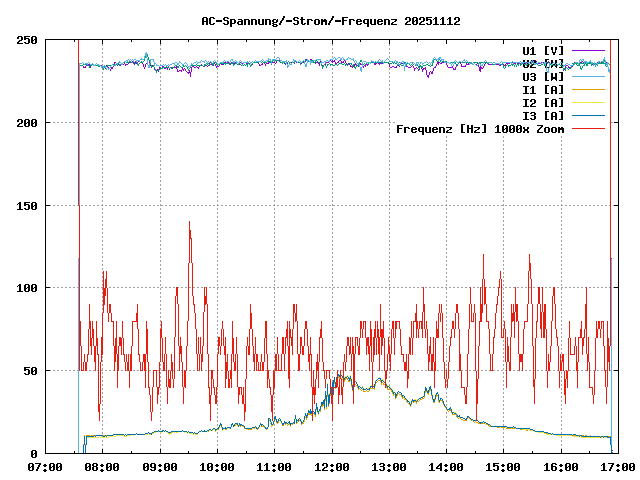Click the 17:00 x-axis time label

617,467
